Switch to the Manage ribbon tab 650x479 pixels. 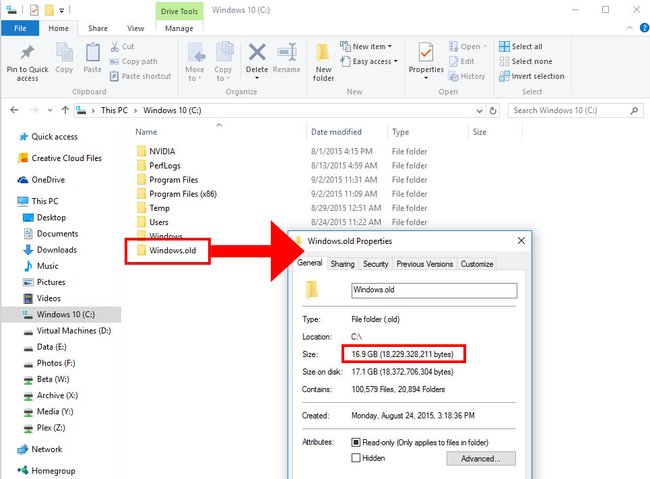(179, 28)
